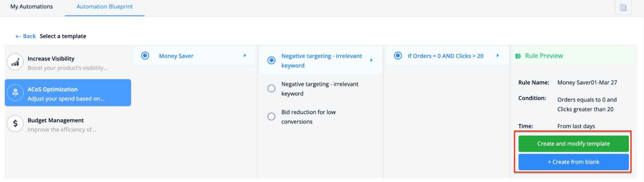Expand arrow next to If Orders condition
The image size is (644, 182).
click(x=498, y=56)
